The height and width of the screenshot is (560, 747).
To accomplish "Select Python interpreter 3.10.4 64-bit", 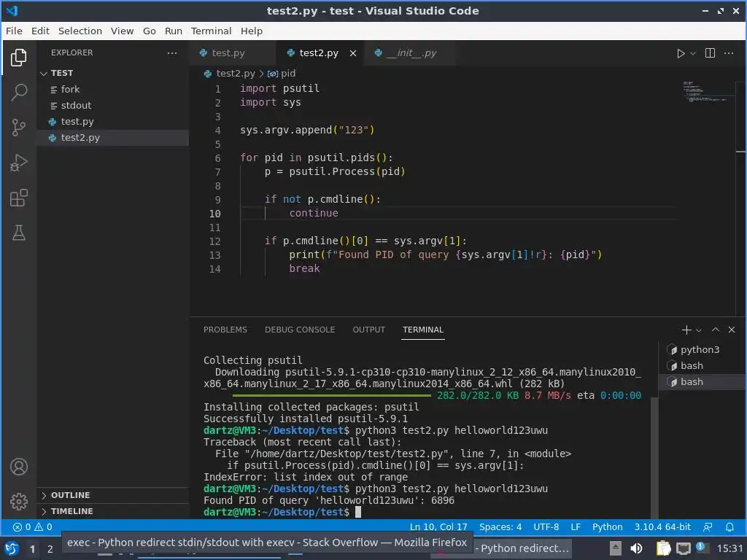I will (x=662, y=526).
